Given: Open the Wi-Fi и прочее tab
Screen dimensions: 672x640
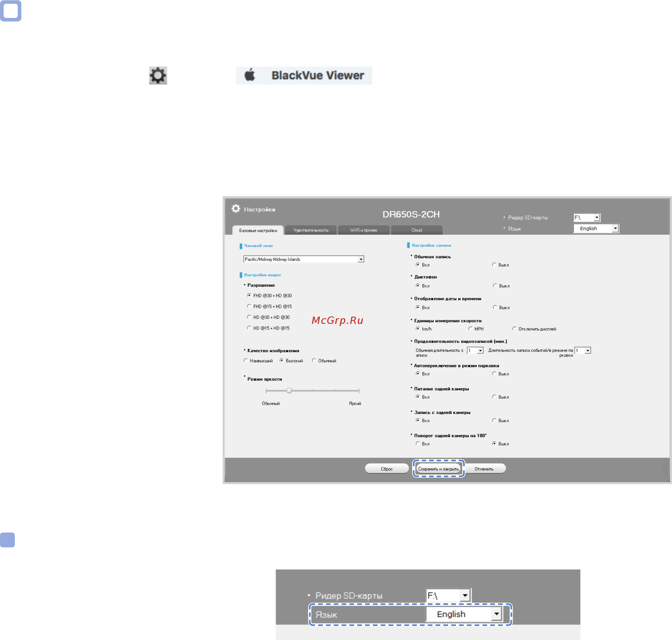Looking at the screenshot, I should pyautogui.click(x=364, y=230).
